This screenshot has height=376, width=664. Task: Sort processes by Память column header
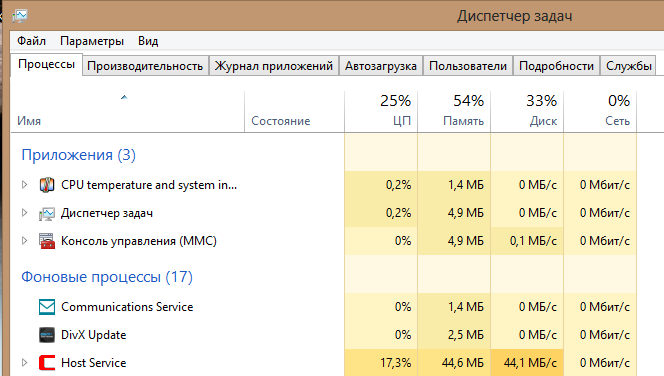point(454,111)
